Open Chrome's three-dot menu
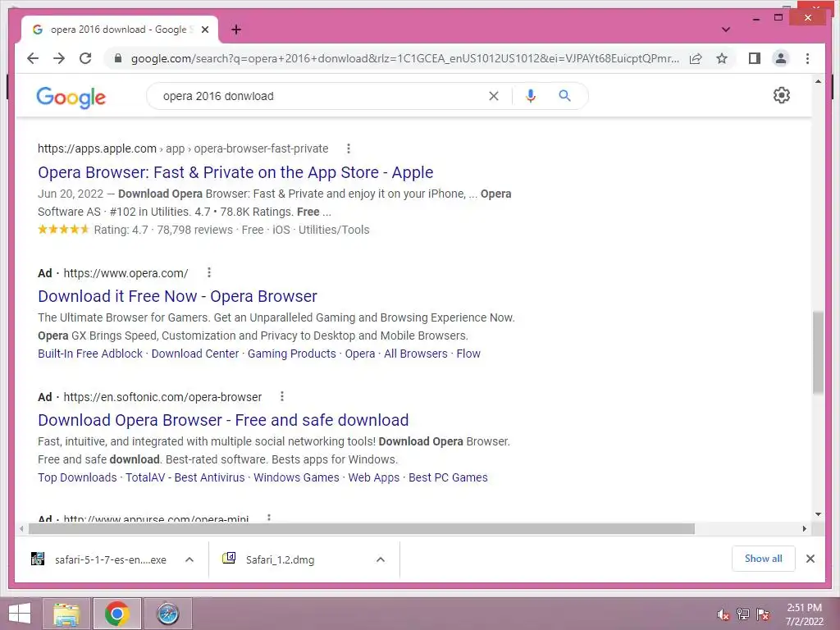 coord(807,58)
